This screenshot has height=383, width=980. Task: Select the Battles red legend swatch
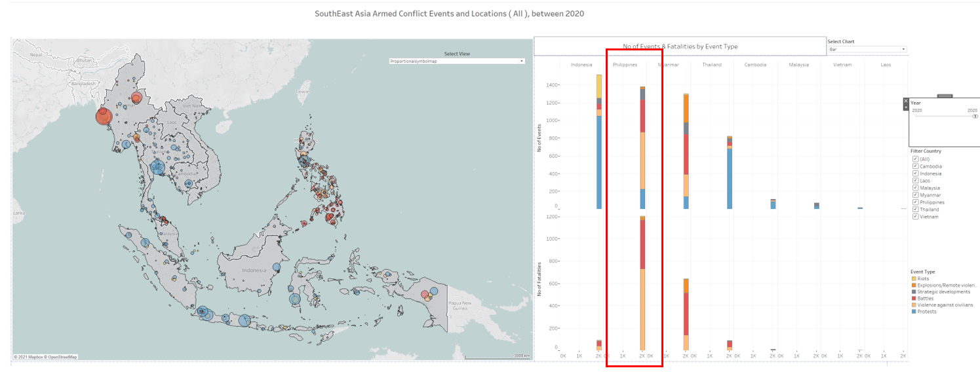click(x=912, y=299)
